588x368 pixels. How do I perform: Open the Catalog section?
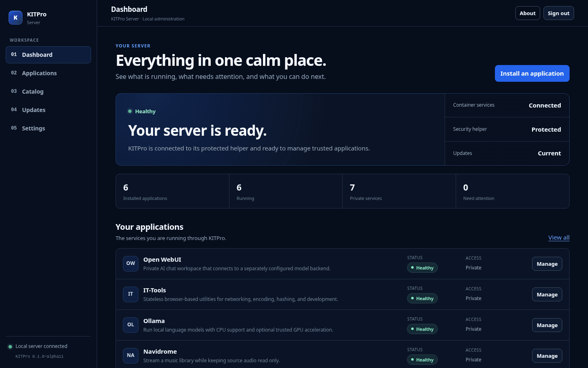pos(48,92)
